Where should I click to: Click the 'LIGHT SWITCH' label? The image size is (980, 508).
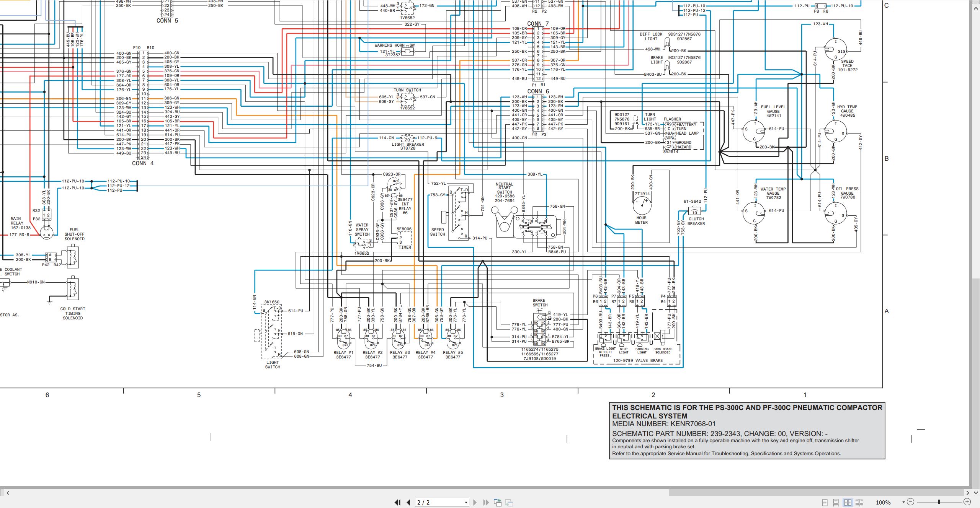coord(273,365)
